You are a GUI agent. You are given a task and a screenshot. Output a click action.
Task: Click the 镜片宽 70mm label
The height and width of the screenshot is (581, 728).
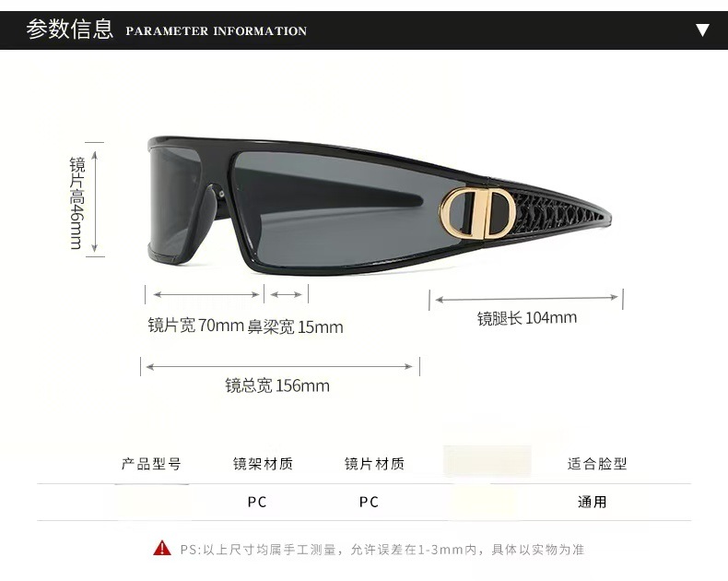click(196, 325)
